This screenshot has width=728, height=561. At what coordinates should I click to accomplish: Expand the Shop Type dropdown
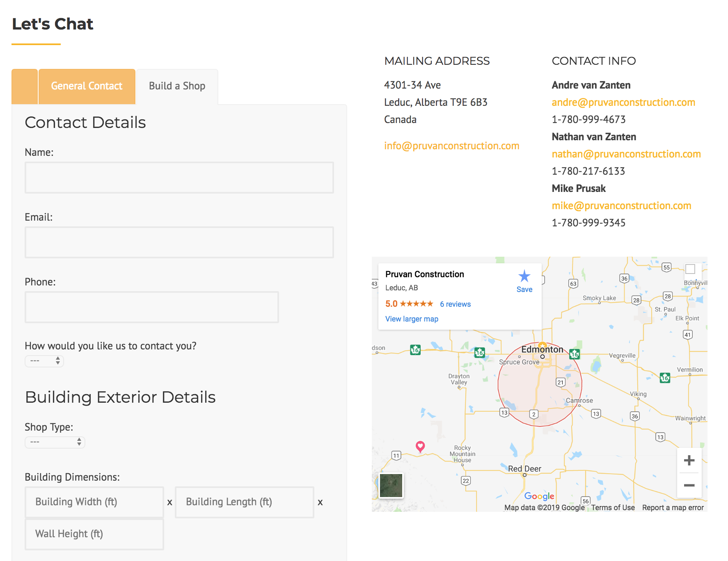click(x=55, y=442)
